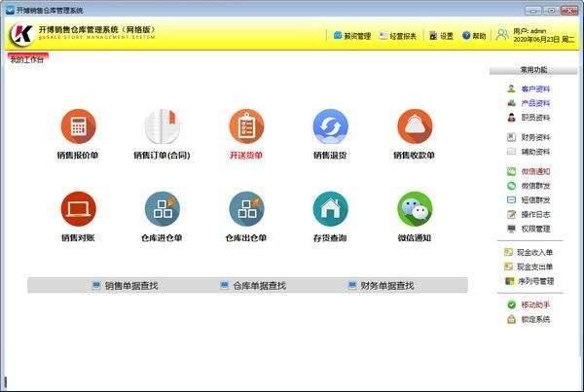Screen dimensions: 584x392
Task: Open 客户资料 in the sidebar
Action: tap(534, 89)
